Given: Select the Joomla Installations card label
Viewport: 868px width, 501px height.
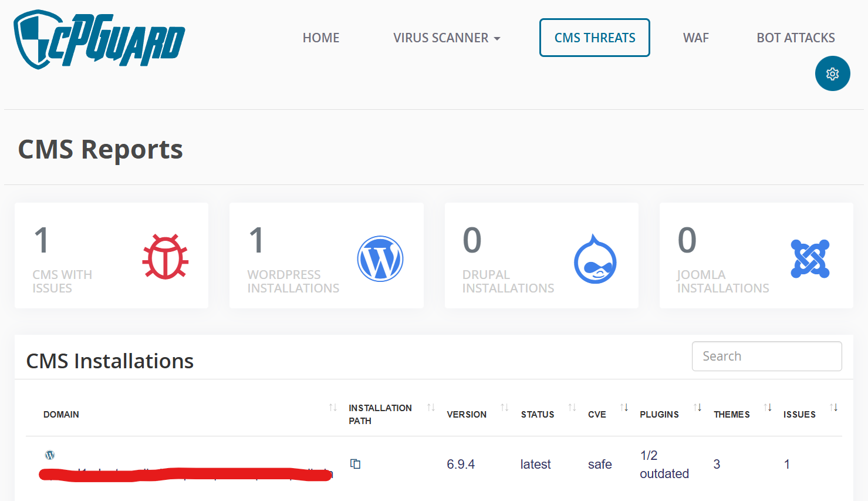Looking at the screenshot, I should tap(723, 281).
